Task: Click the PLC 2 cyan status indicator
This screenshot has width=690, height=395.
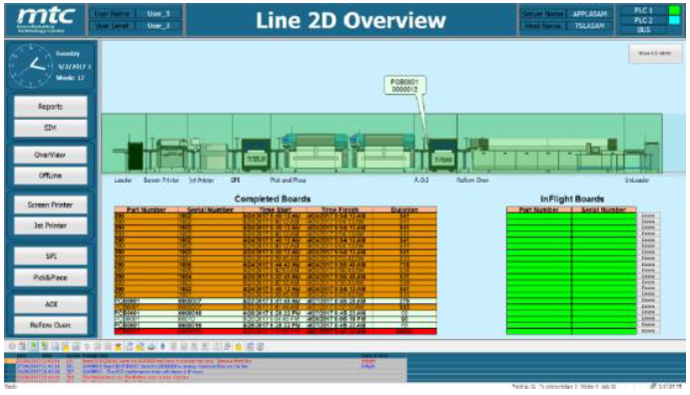Action: click(674, 20)
